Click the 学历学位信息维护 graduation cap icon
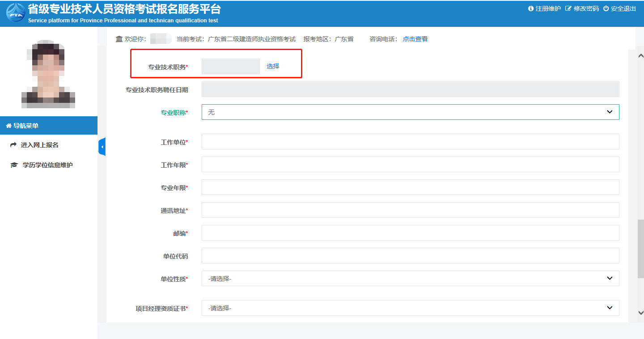This screenshot has width=644, height=339. (14, 165)
